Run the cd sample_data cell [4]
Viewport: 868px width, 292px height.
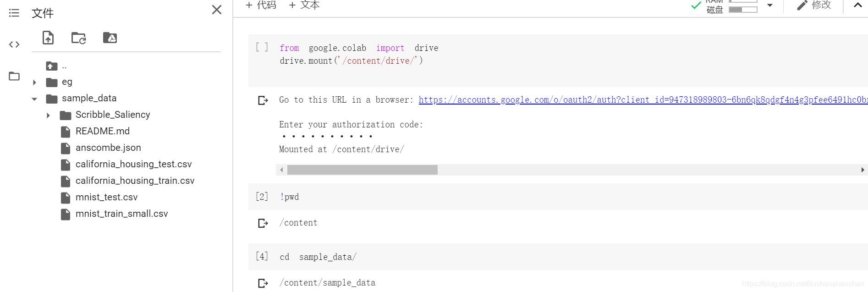point(262,256)
